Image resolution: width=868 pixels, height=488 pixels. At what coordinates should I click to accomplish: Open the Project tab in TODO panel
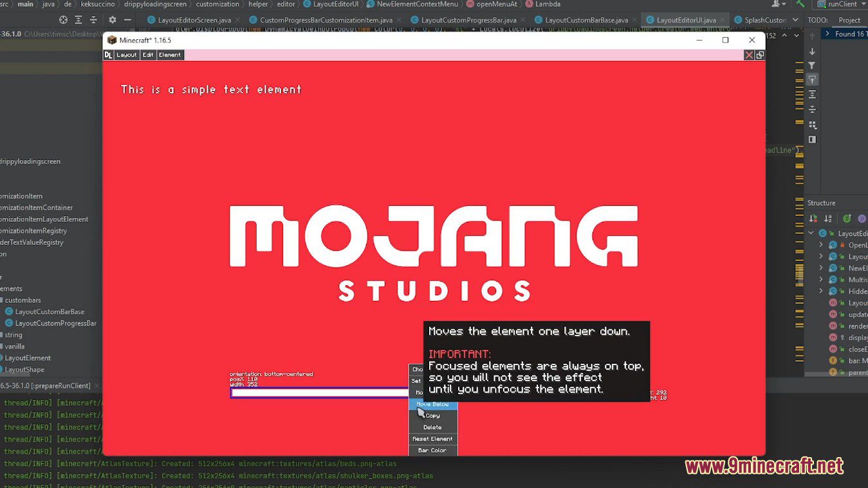click(x=849, y=20)
